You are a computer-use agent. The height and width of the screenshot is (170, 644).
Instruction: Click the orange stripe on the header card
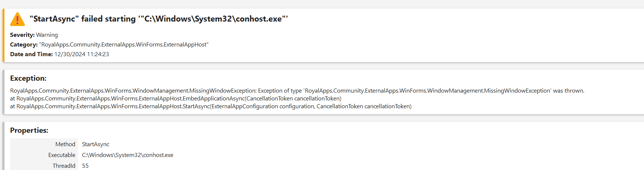[x=3, y=35]
